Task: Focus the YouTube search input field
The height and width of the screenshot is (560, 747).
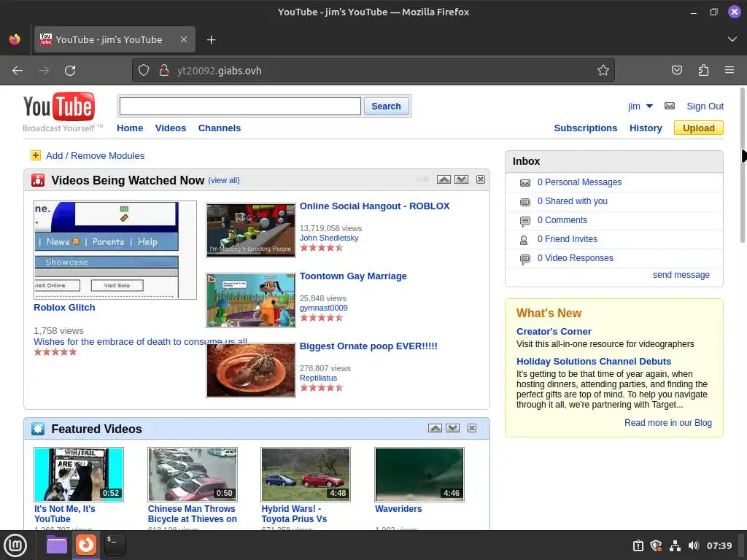Action: (240, 106)
